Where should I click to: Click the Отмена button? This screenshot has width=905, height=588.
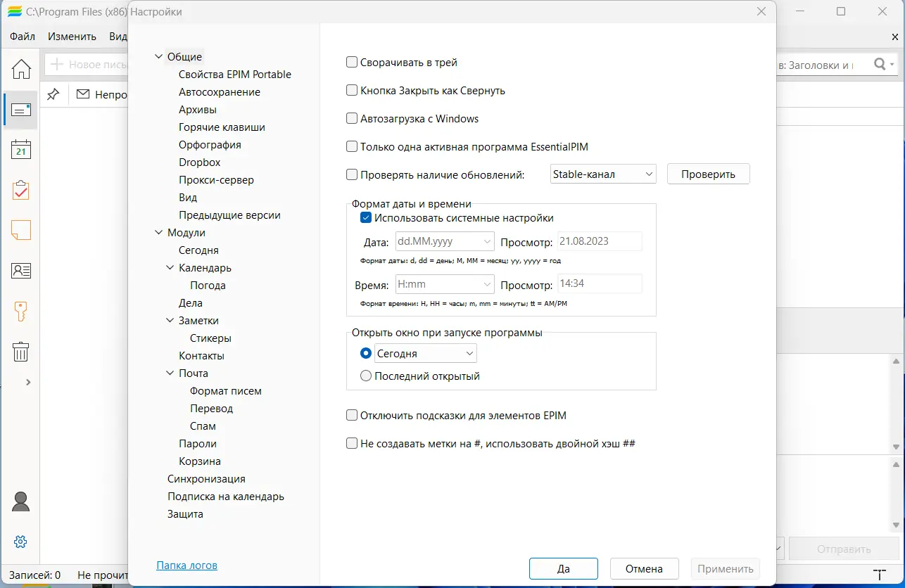click(644, 568)
